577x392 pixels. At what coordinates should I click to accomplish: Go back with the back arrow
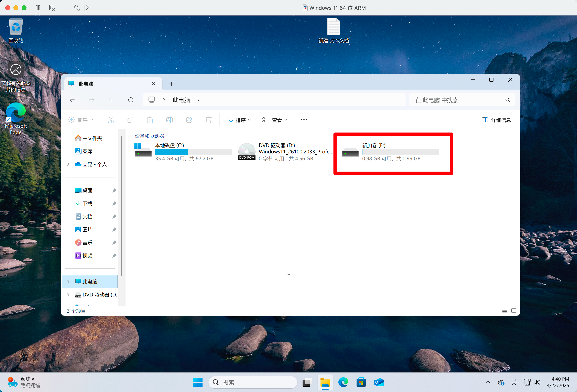tap(72, 100)
